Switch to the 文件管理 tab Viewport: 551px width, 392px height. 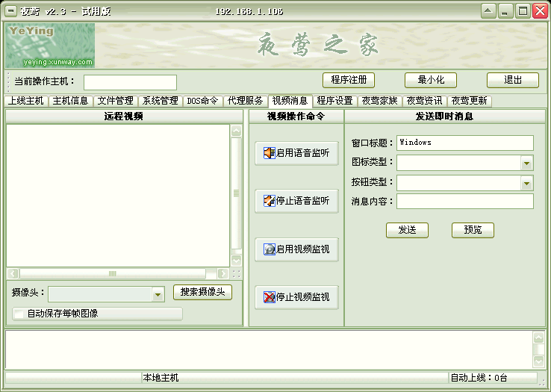(115, 101)
